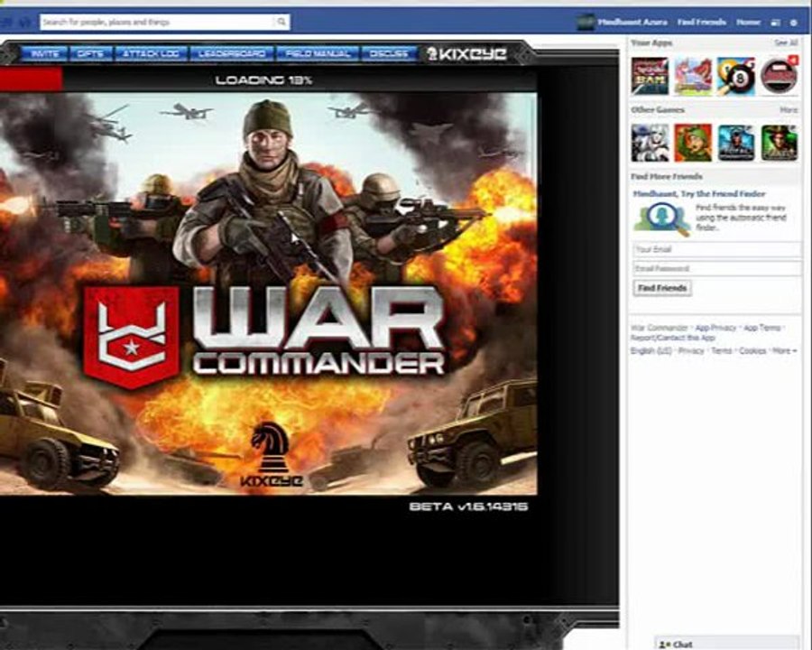
Task: Open the Chat bar at bottom right
Action: (727, 644)
